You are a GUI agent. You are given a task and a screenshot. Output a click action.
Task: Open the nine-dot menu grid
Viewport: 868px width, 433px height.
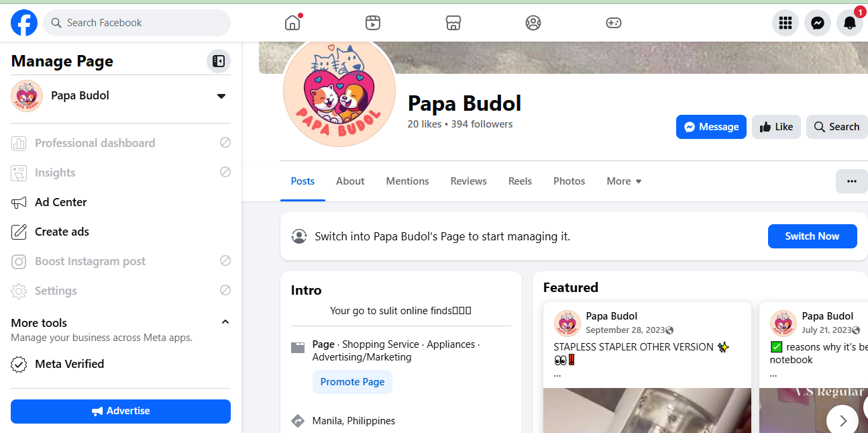point(785,23)
